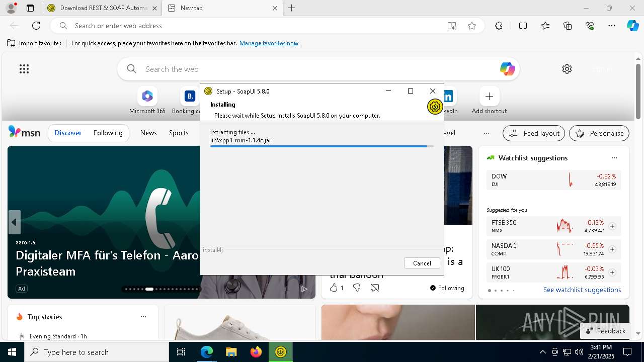Open the apps grid launcher
644x362 pixels.
[24, 69]
